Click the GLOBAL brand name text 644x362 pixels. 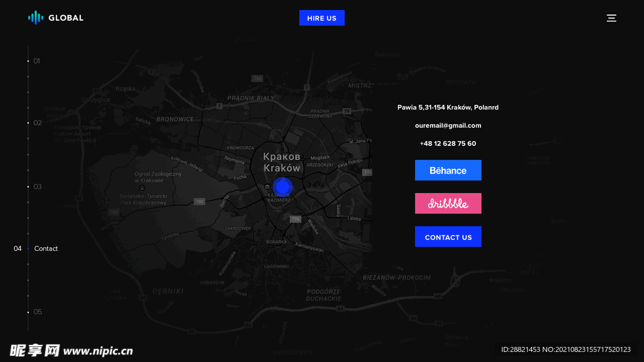point(65,18)
